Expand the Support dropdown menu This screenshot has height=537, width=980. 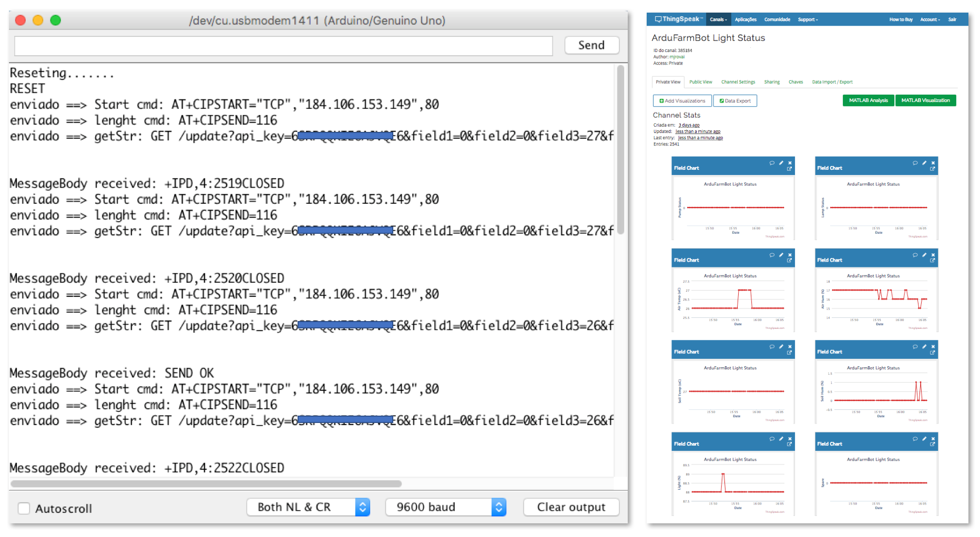coord(808,19)
